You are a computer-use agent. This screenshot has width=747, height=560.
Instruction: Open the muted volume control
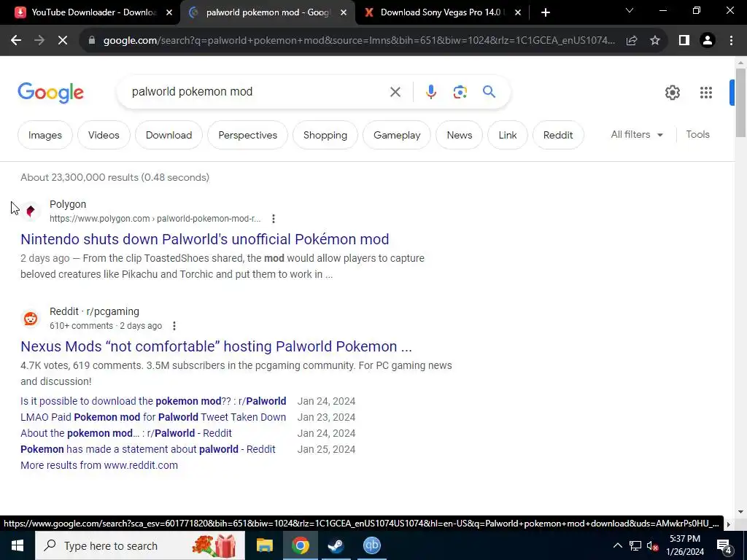[653, 545]
